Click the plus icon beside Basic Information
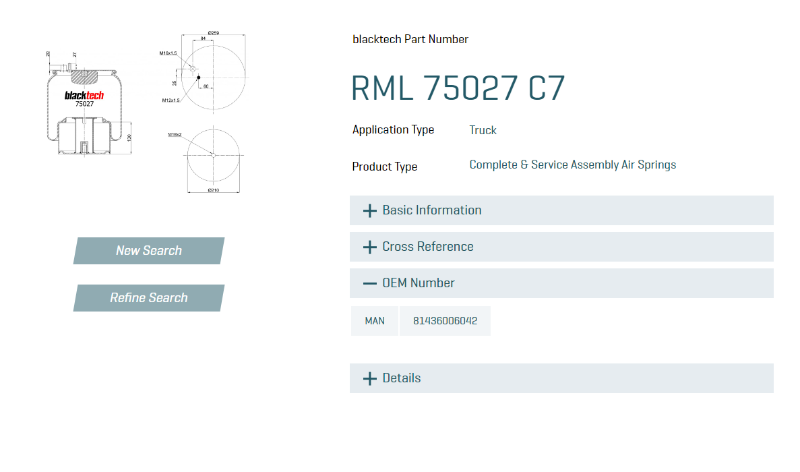The width and height of the screenshot is (800, 472). [369, 211]
